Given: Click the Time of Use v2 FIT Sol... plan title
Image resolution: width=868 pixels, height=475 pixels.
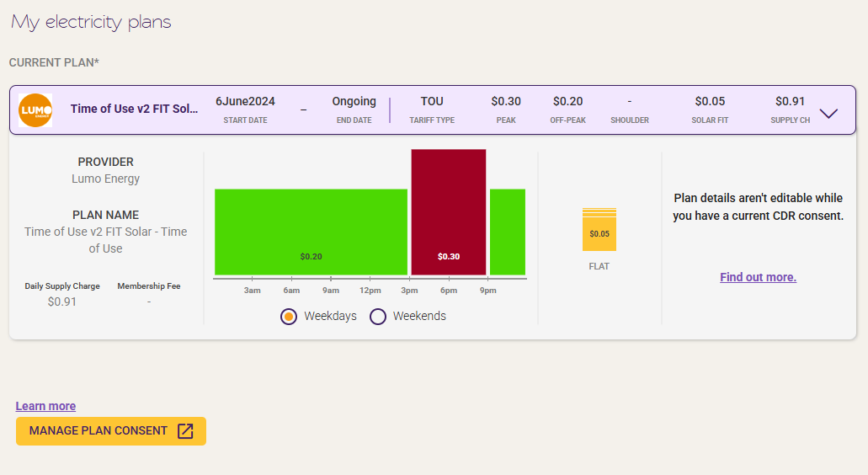Looking at the screenshot, I should coord(134,109).
